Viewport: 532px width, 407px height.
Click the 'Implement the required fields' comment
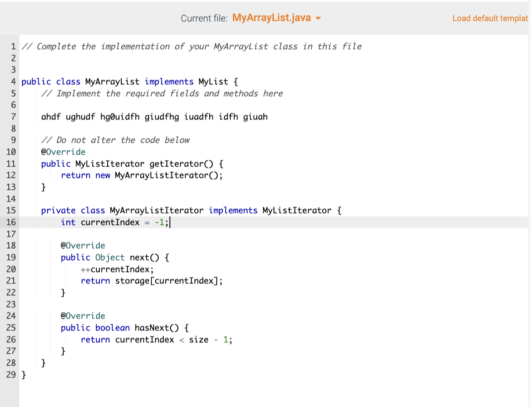[x=162, y=94]
